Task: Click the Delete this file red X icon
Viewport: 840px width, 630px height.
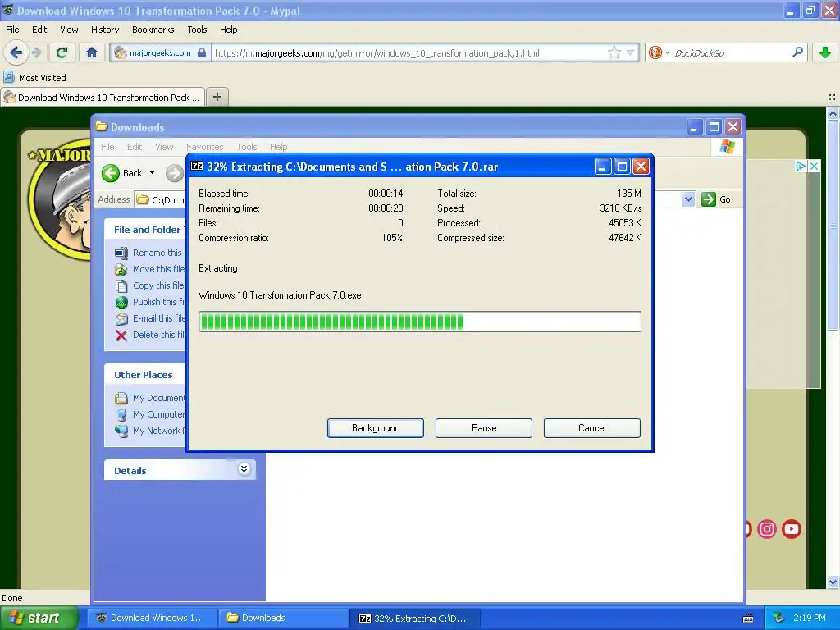Action: click(121, 336)
